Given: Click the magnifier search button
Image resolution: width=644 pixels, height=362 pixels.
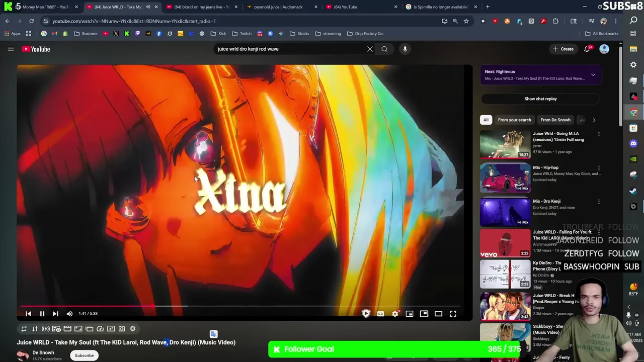Looking at the screenshot, I should (x=384, y=49).
